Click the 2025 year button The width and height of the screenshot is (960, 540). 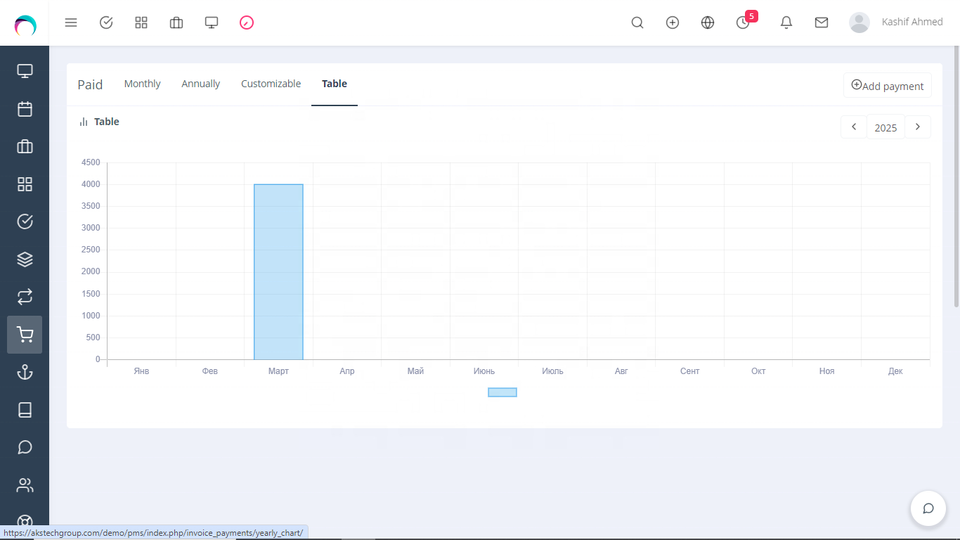[x=885, y=128]
